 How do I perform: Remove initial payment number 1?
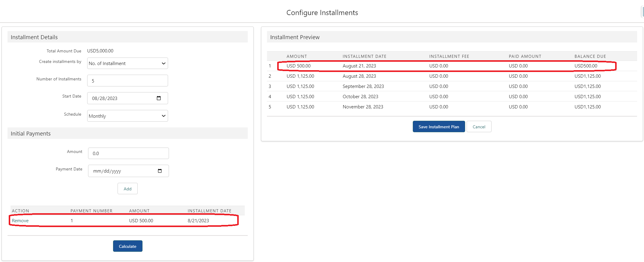coord(20,221)
